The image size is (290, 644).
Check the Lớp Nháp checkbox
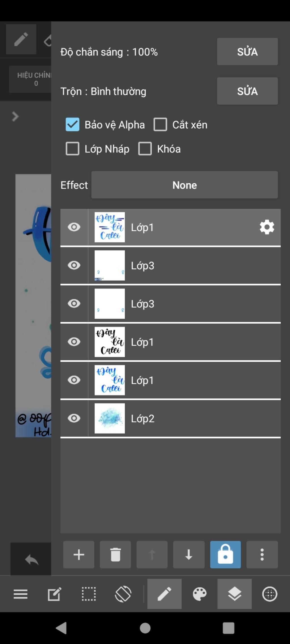72,149
